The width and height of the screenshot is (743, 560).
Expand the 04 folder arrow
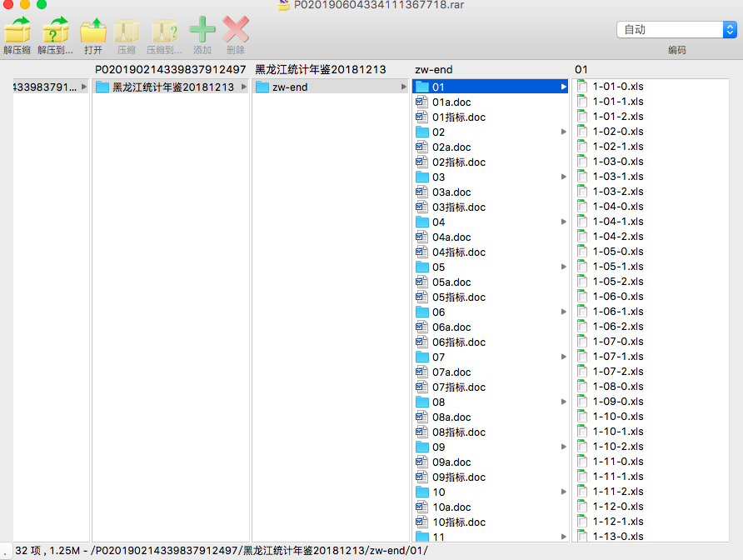pos(563,222)
